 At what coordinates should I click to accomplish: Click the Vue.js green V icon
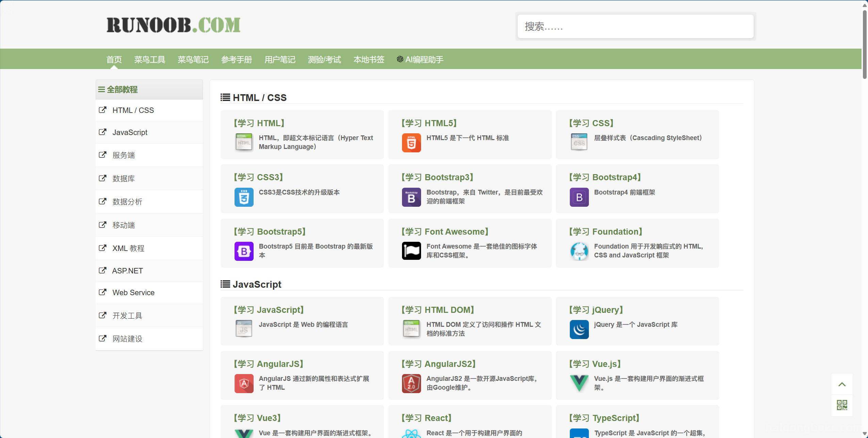pos(579,383)
